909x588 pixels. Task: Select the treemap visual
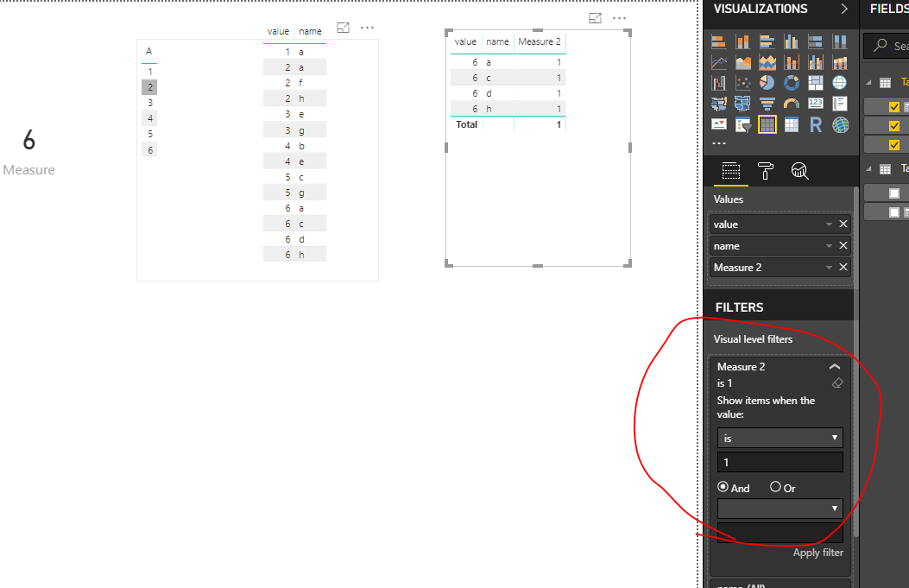pos(815,83)
